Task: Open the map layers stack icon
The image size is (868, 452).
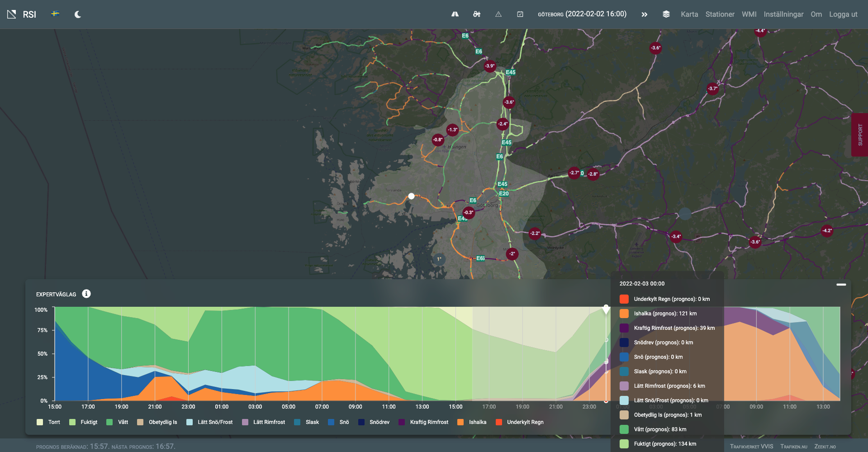Action: tap(666, 14)
